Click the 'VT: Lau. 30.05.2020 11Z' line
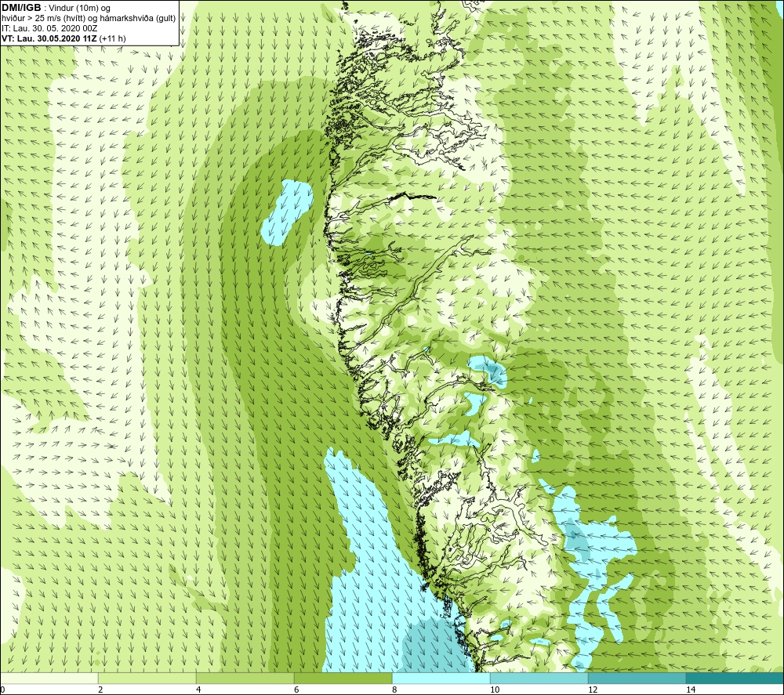Screen dimensions: 784x695 pyautogui.click(x=49, y=38)
